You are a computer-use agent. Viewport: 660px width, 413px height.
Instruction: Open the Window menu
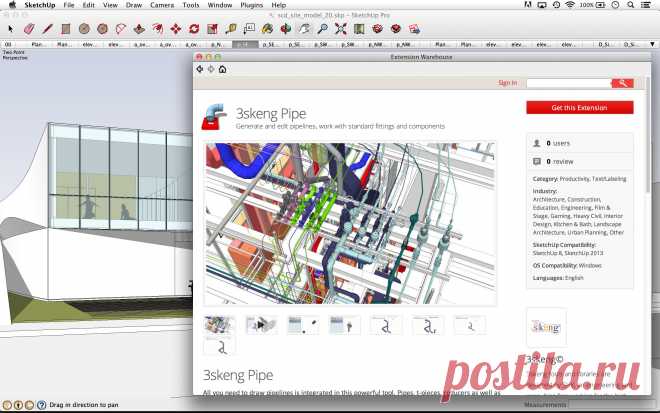pyautogui.click(x=220, y=5)
